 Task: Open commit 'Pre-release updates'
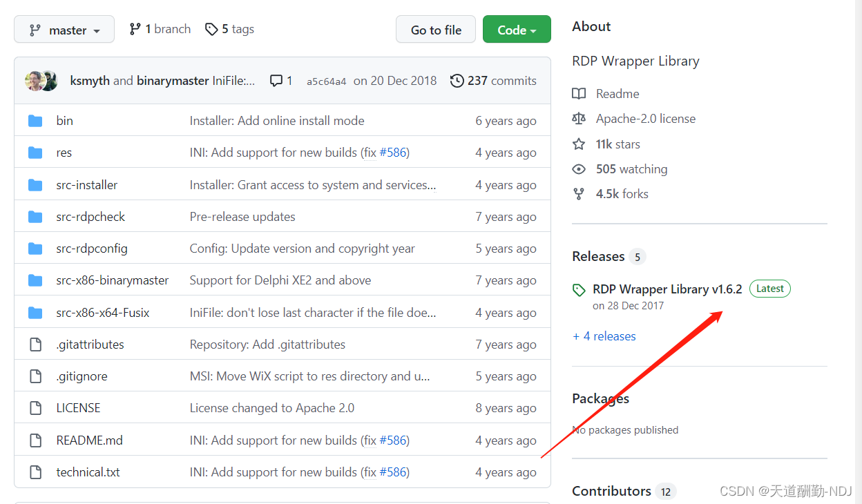coord(242,217)
